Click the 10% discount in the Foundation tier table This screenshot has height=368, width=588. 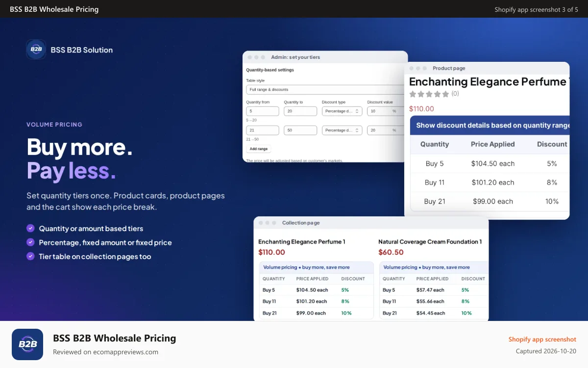point(466,313)
